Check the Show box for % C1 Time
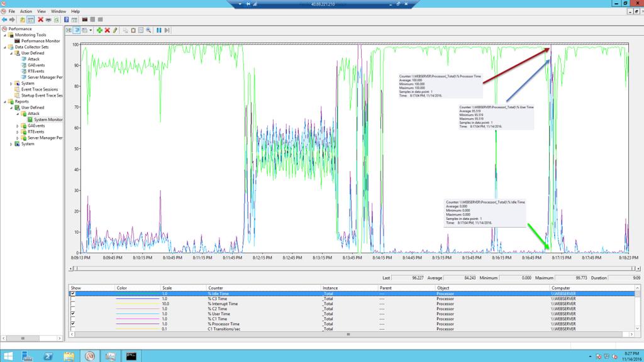The width and height of the screenshot is (644, 362). click(x=73, y=319)
